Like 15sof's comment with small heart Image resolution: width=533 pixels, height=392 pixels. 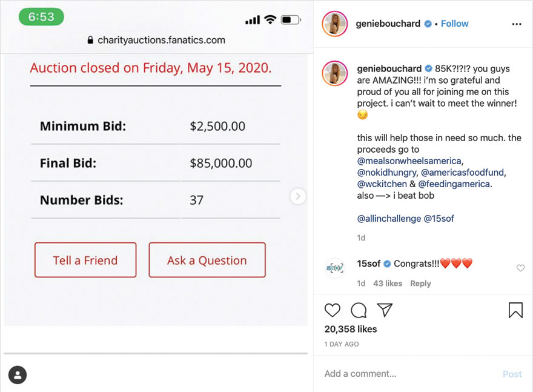[520, 268]
